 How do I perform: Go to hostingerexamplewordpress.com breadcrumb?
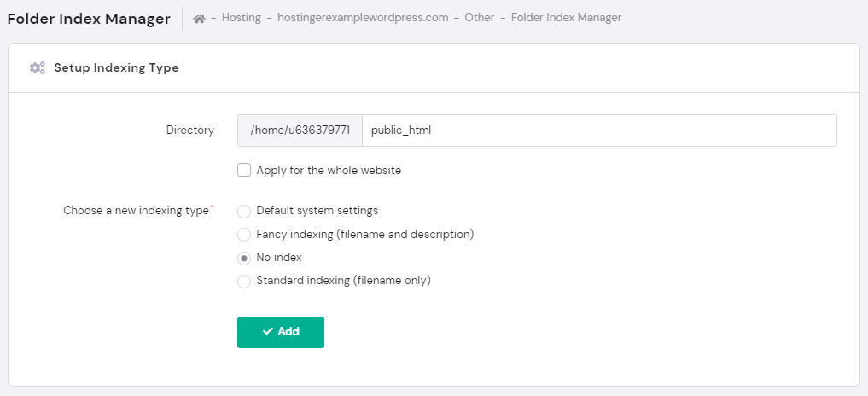tap(363, 18)
